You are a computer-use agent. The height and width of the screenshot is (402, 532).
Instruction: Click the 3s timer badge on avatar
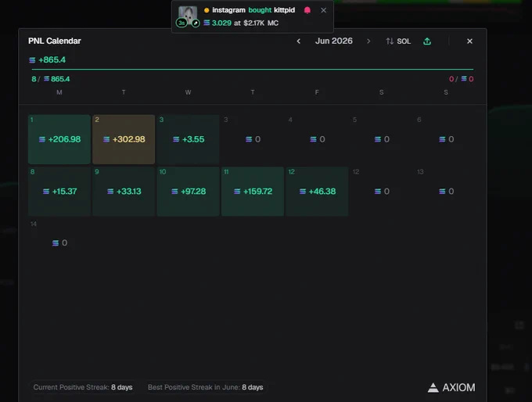tap(182, 23)
